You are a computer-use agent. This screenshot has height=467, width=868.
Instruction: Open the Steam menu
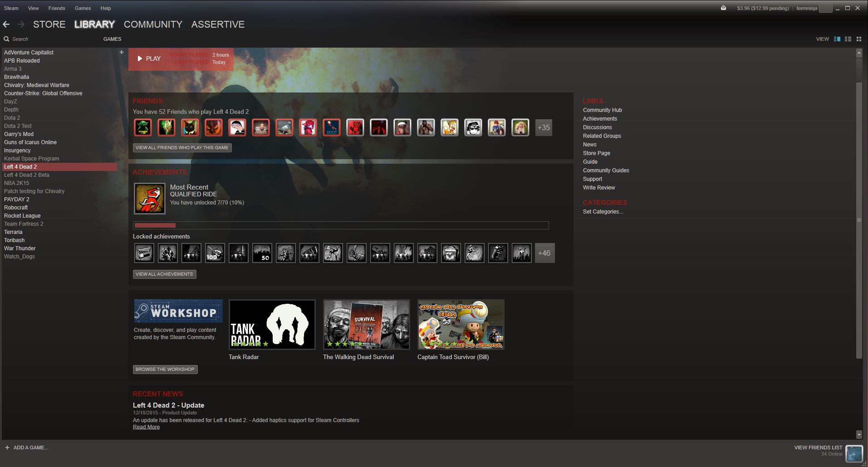point(11,8)
